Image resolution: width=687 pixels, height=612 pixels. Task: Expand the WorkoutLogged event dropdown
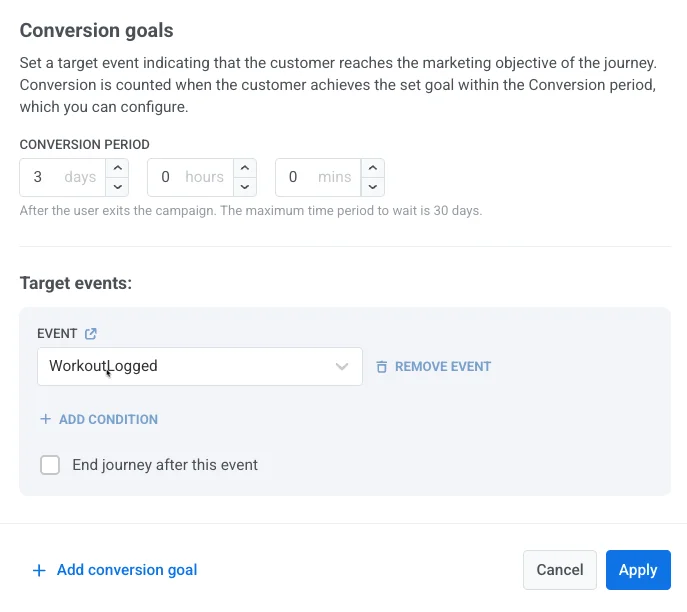coord(190,366)
